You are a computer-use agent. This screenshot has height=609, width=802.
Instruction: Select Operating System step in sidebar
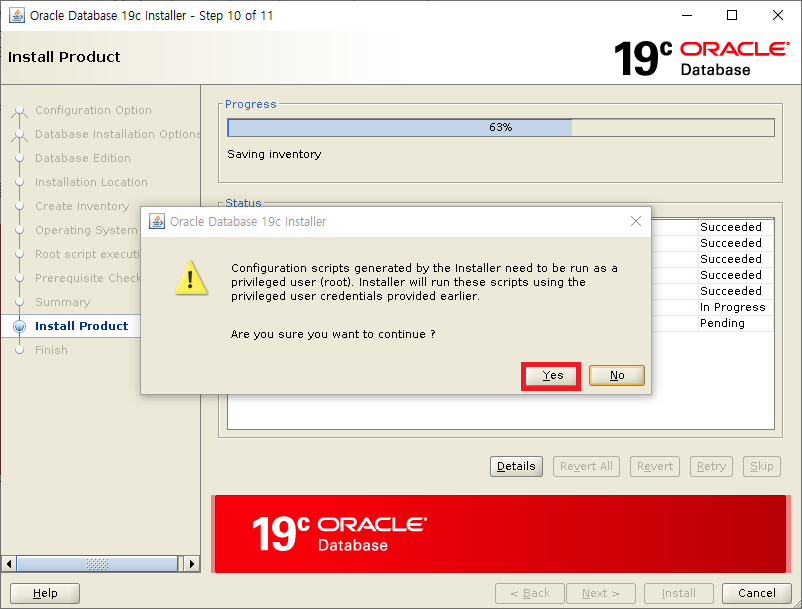[x=86, y=230]
